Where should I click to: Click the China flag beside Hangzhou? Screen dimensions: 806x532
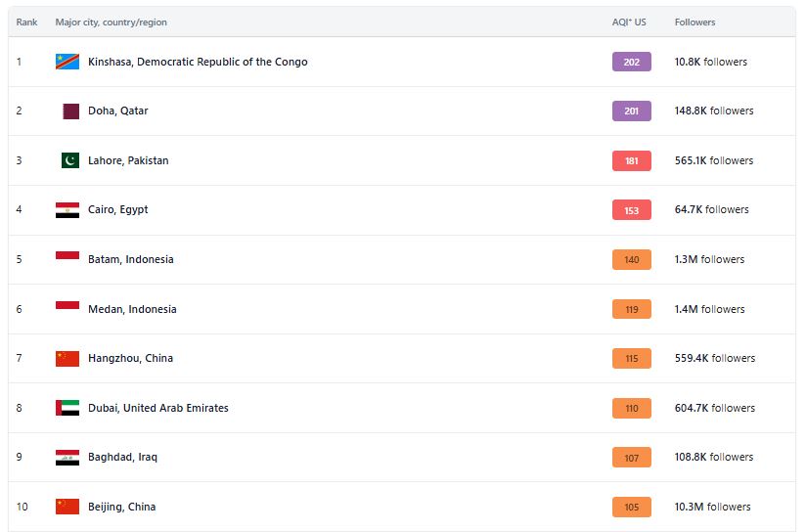67,359
